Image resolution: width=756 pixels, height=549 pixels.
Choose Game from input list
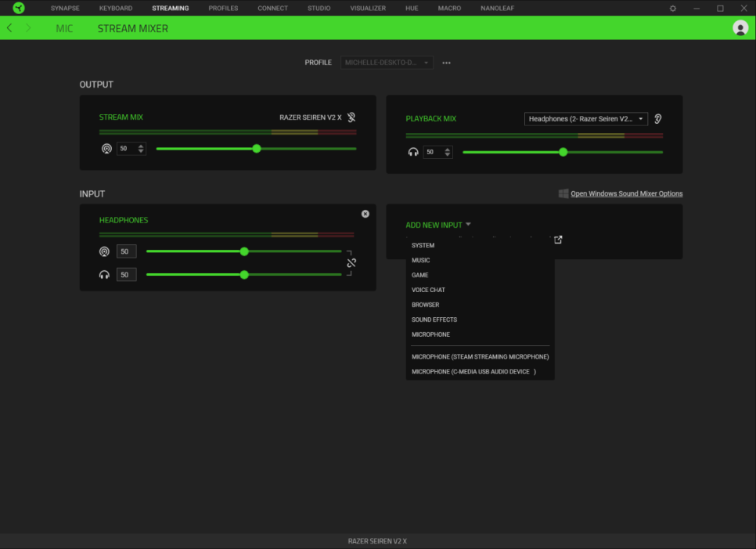coord(480,275)
